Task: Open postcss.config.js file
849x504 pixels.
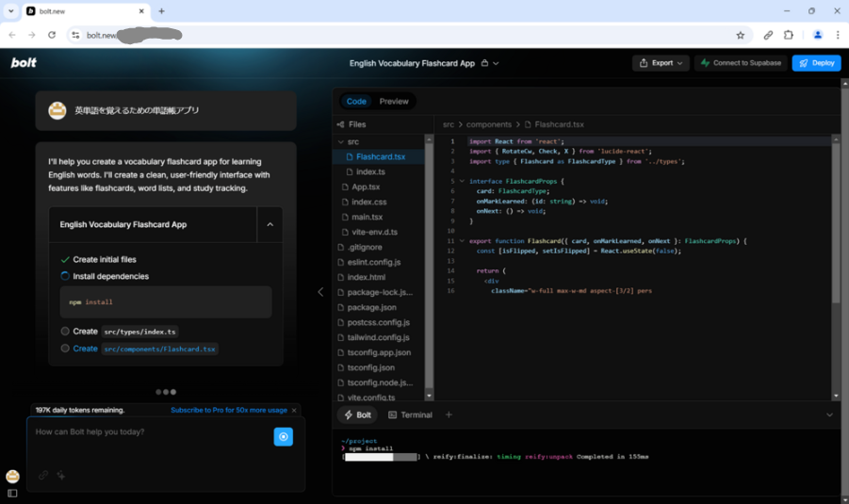Action: [378, 322]
